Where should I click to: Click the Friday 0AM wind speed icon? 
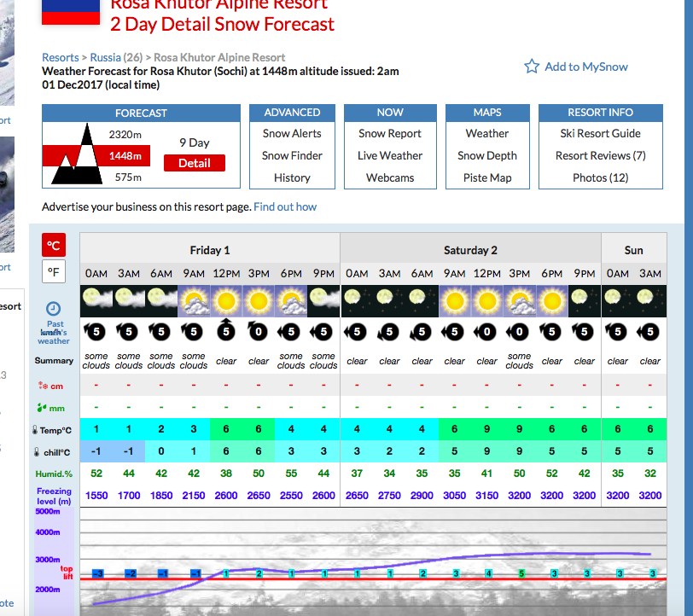[96, 331]
